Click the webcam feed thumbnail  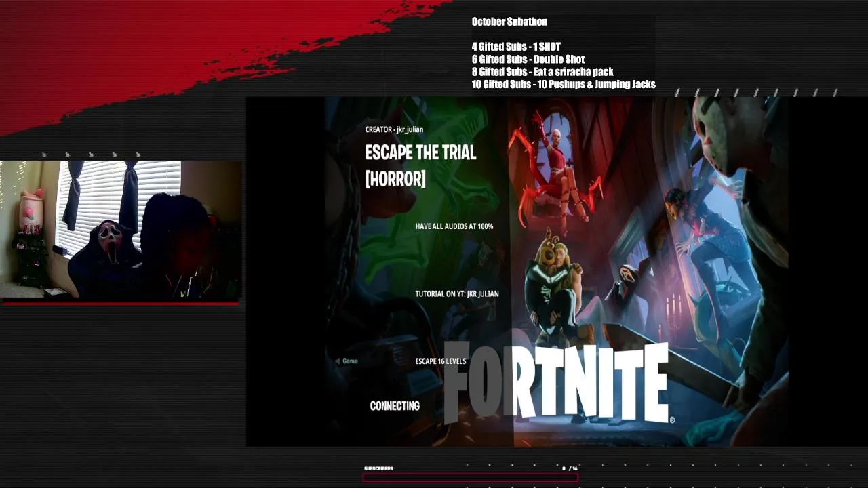(x=121, y=230)
